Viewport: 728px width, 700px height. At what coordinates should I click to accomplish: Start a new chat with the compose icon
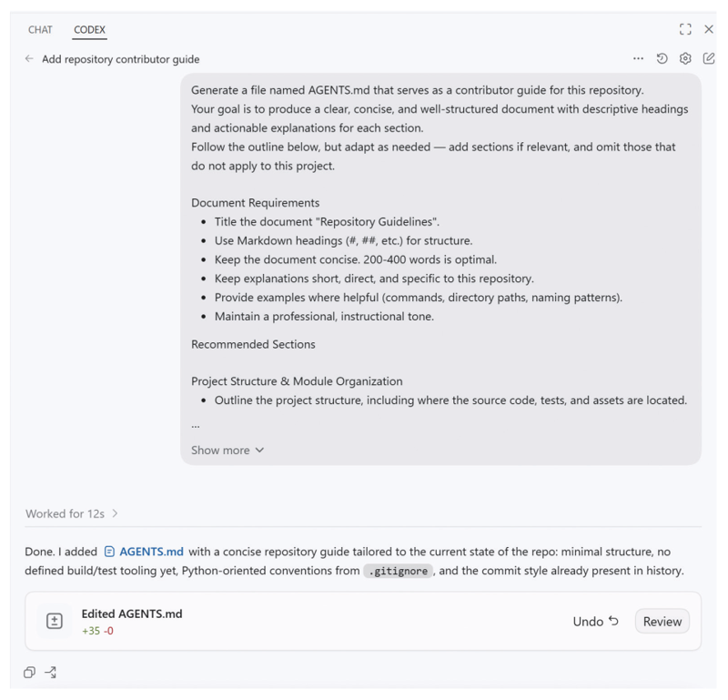point(709,58)
